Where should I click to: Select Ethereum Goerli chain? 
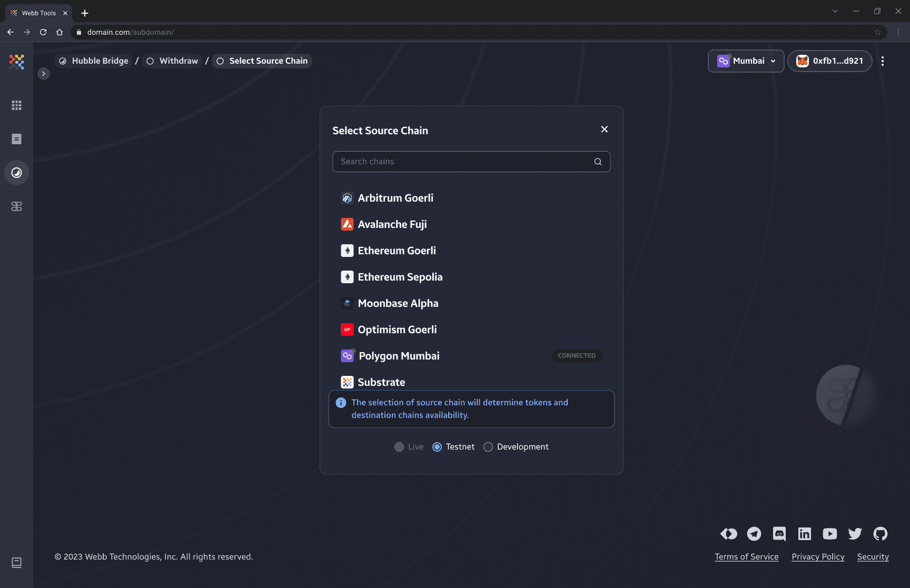pos(471,251)
